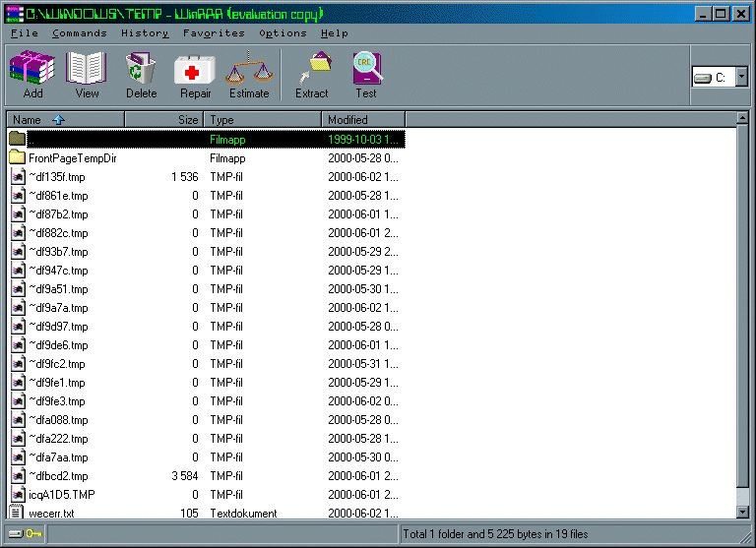
Task: Click the scrollbar up arrow
Action: (742, 118)
